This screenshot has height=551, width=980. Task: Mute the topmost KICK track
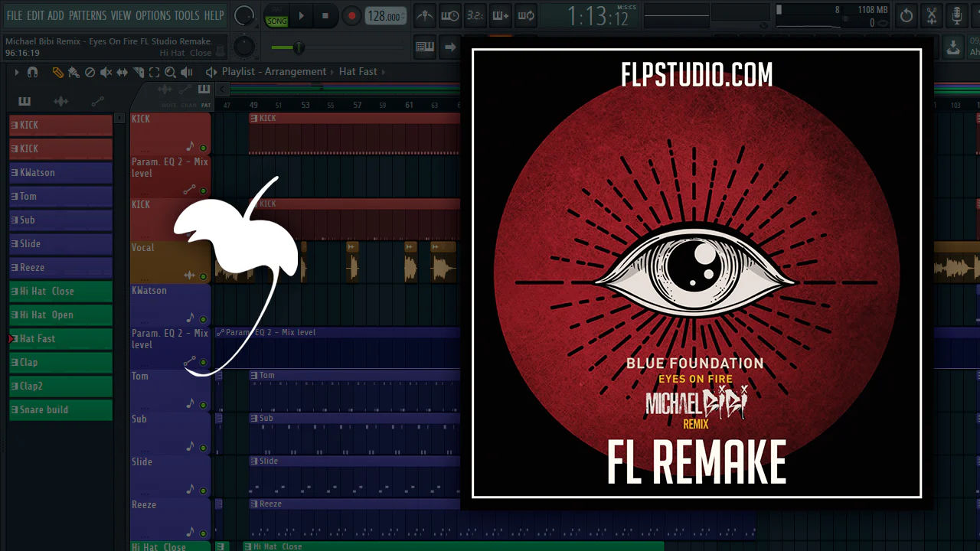point(203,148)
